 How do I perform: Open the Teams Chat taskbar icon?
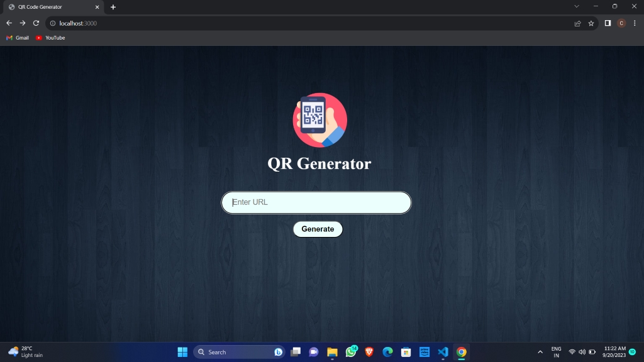314,352
